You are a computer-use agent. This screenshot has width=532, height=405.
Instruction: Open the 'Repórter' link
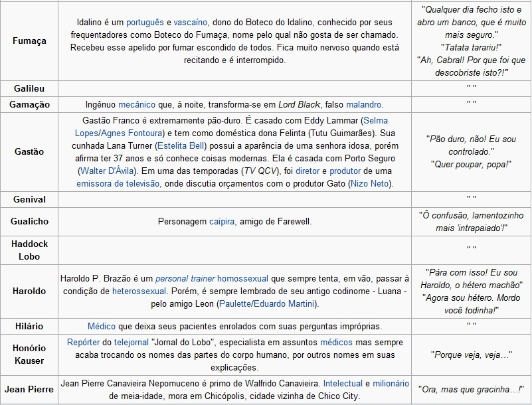click(x=84, y=342)
